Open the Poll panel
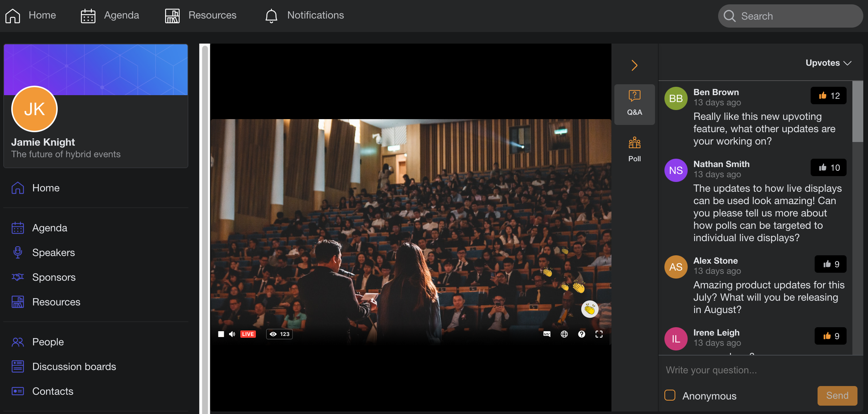This screenshot has width=868, height=414. 634,148
